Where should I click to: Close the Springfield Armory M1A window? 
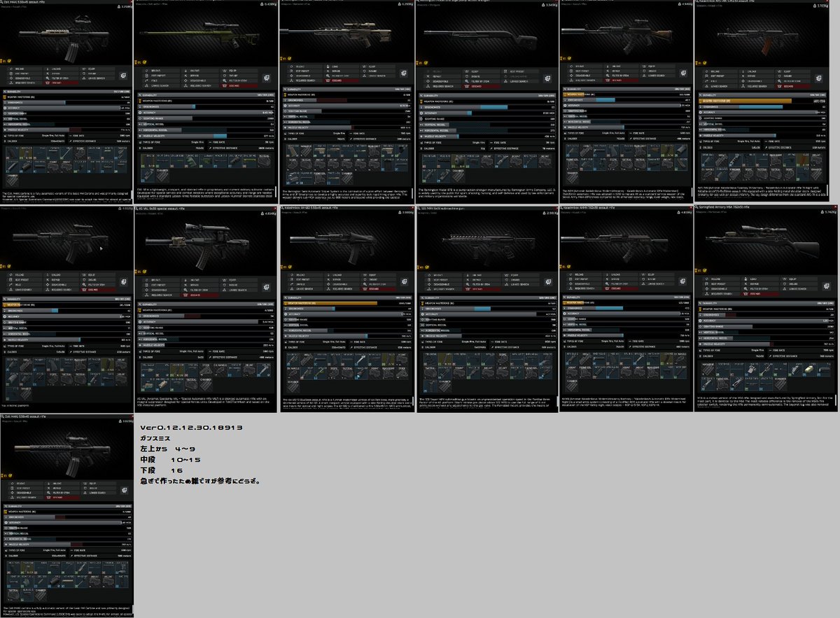tap(836, 206)
